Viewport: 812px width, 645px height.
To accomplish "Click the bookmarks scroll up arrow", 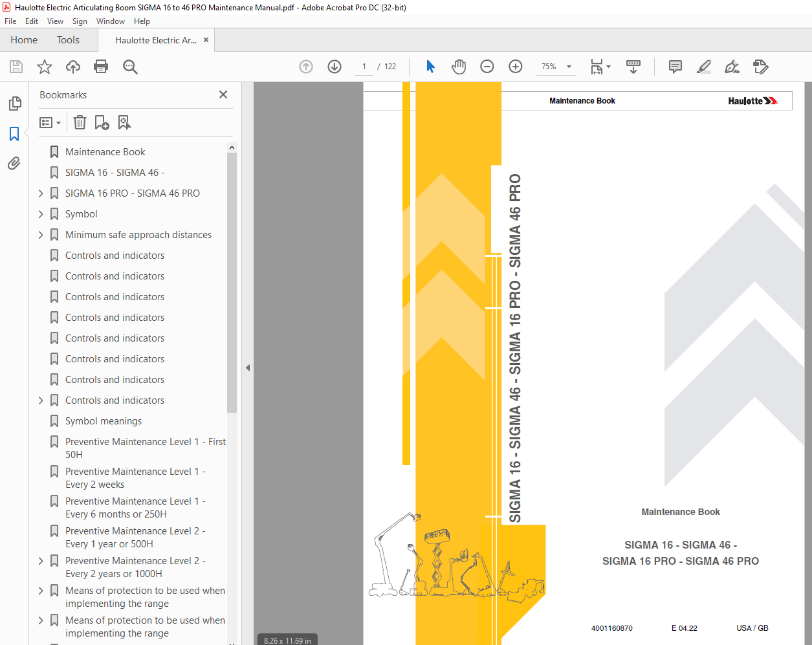I will (x=232, y=148).
